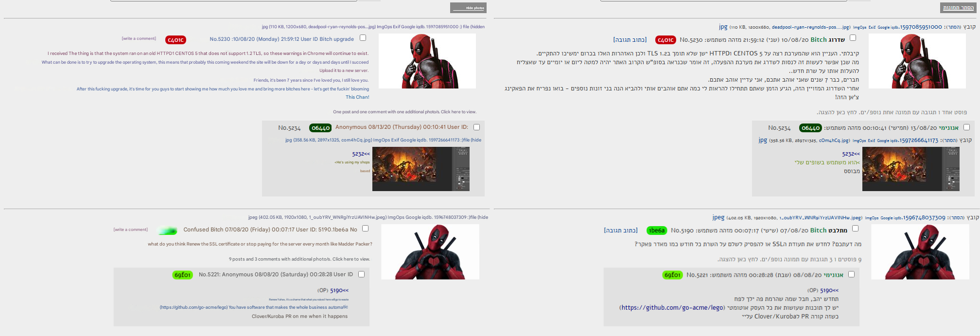Tick checkbox of Confused Bitch post 5190 in English pane
Viewport: 980px width, 336px height.
pos(365,228)
